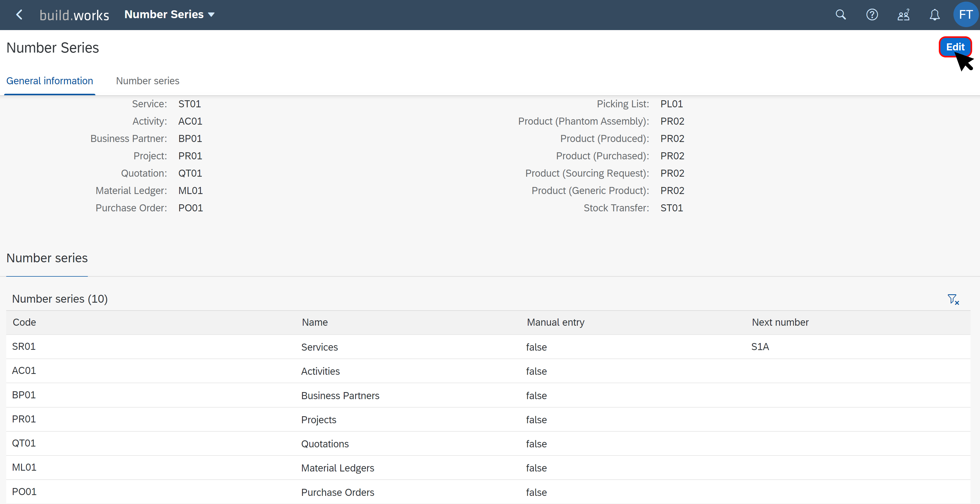Click the Product (Sourcing Request) value PR02
This screenshot has height=504, width=980.
point(672,173)
